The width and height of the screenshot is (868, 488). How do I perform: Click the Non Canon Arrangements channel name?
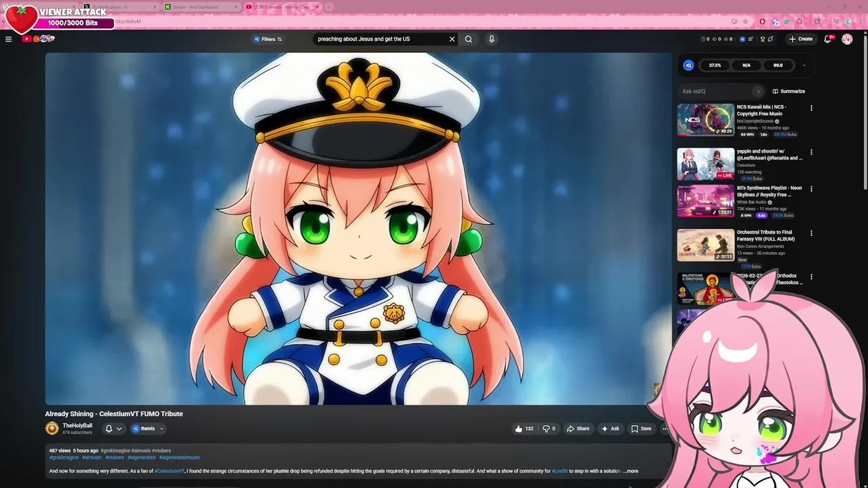[761, 247]
